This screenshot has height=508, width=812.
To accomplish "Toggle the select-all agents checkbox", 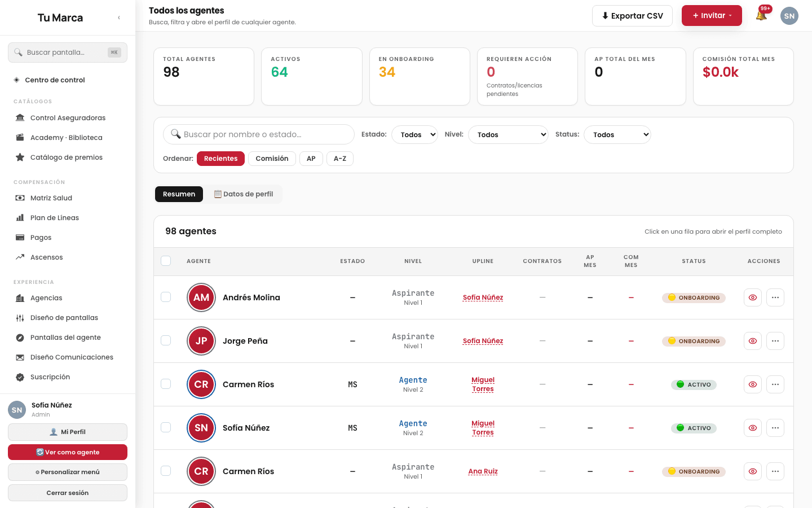I will click(x=166, y=261).
